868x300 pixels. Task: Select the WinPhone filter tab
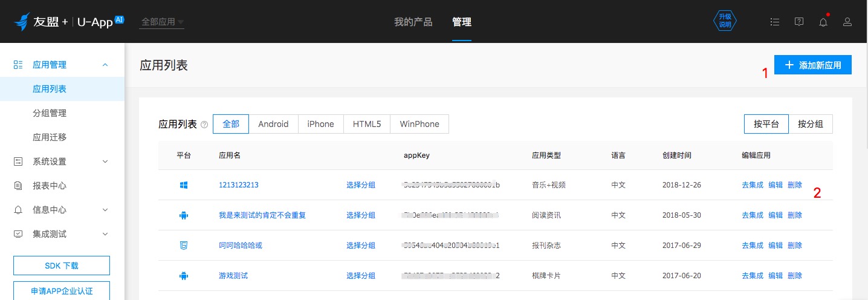click(x=419, y=124)
